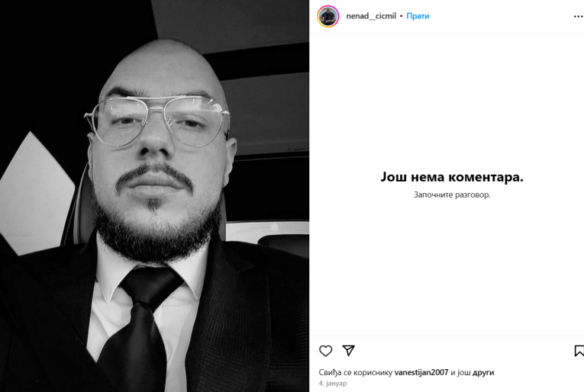This screenshot has height=392, width=584.
Task: Click the Свиђа се кориснику likes text
Action: (x=356, y=373)
